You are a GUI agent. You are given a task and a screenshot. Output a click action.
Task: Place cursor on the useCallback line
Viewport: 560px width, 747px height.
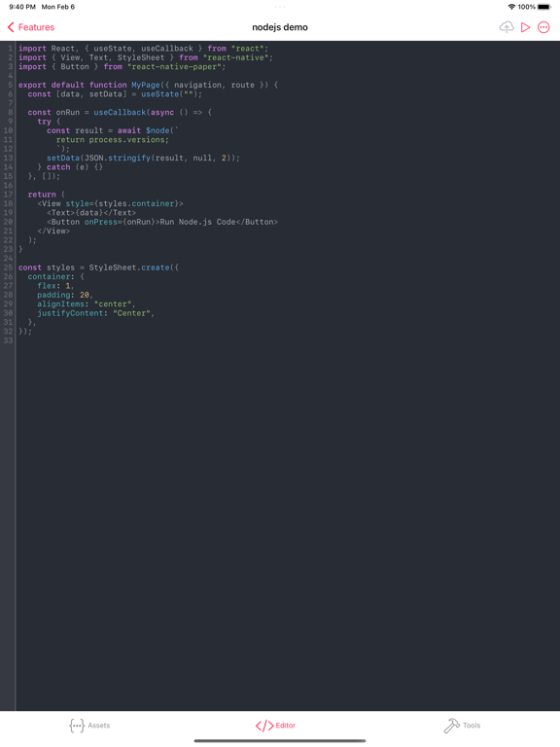[120, 113]
